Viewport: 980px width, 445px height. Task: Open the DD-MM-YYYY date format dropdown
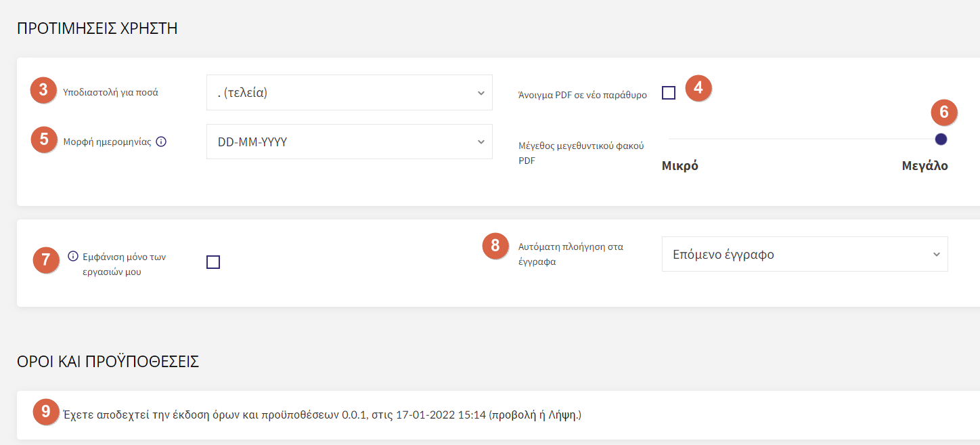click(349, 142)
